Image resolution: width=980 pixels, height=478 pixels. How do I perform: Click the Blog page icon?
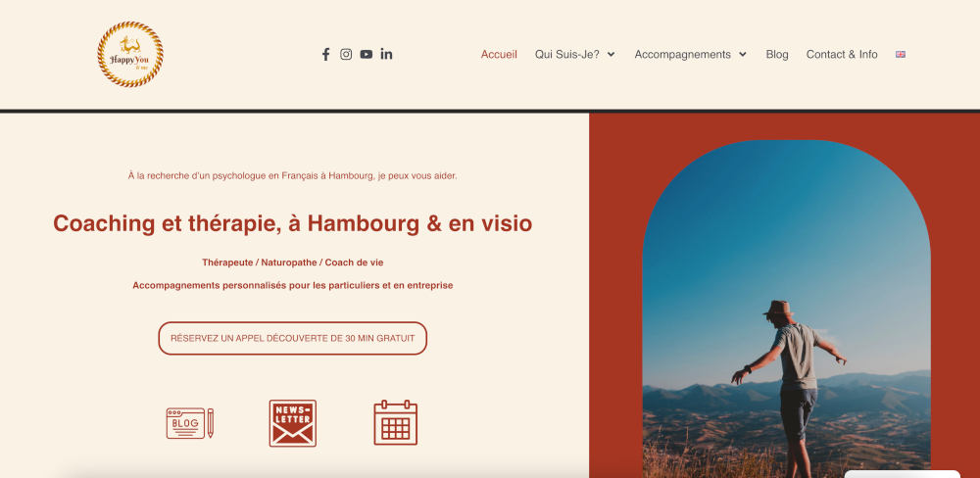[190, 423]
